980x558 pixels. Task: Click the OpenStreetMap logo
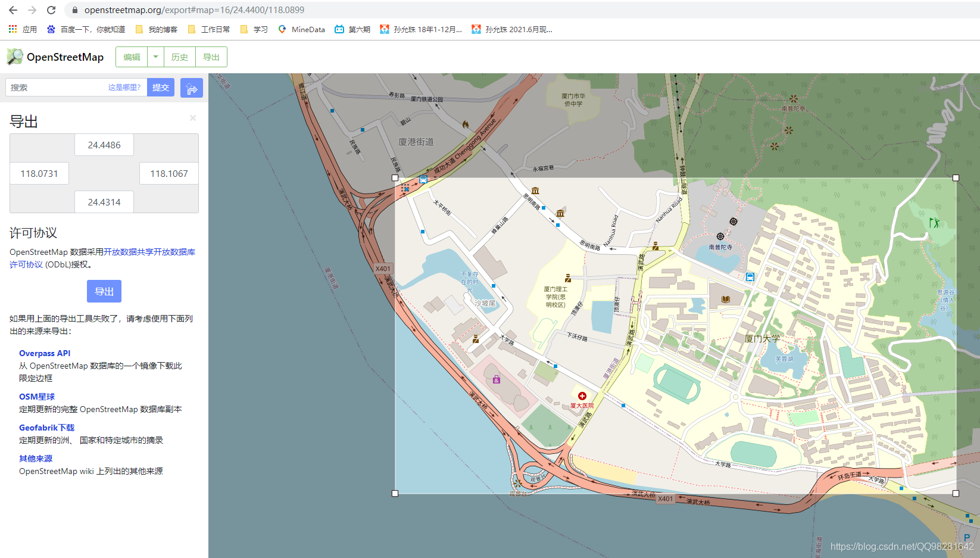[55, 57]
